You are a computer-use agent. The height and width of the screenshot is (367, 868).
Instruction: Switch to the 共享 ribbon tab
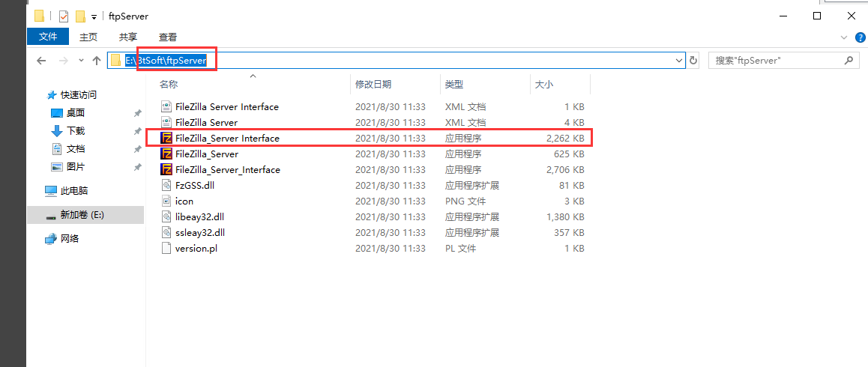[128, 37]
